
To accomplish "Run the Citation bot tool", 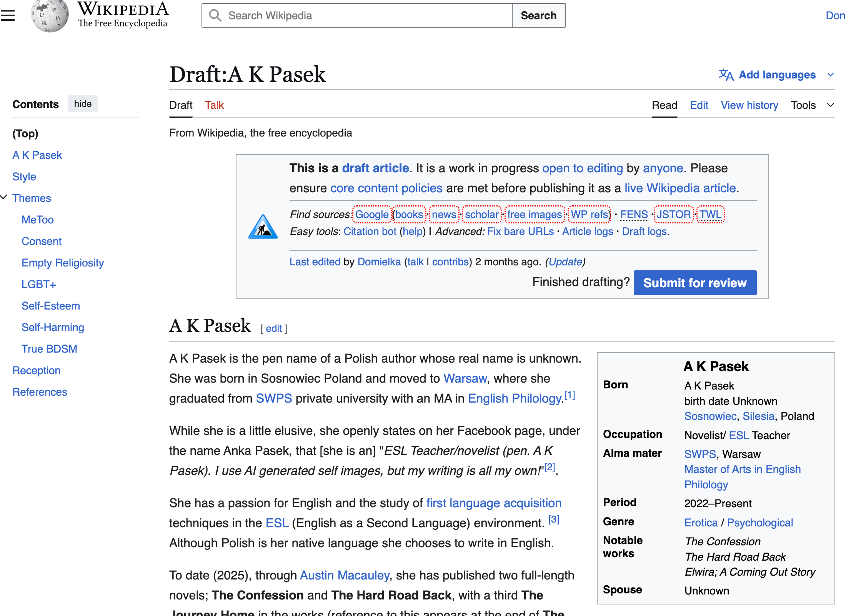I will pos(370,231).
